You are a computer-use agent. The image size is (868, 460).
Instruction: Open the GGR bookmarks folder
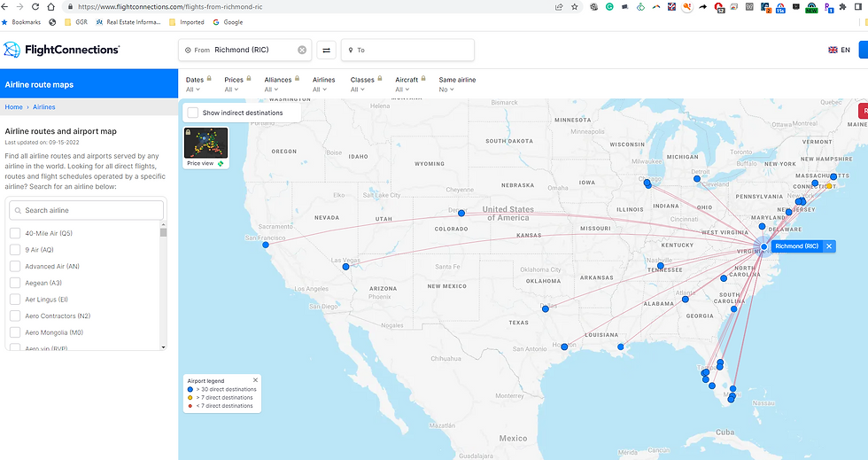pos(76,22)
